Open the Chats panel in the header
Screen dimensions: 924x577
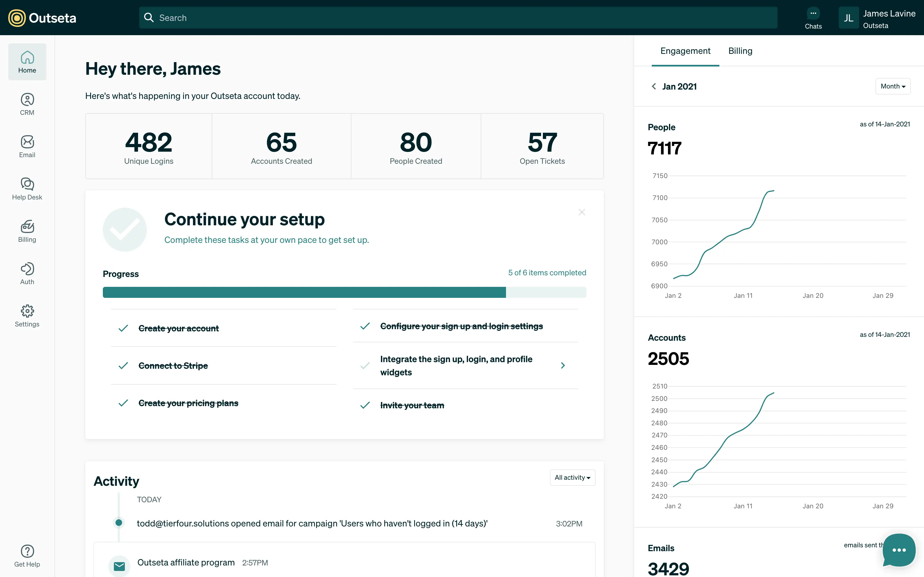(813, 18)
